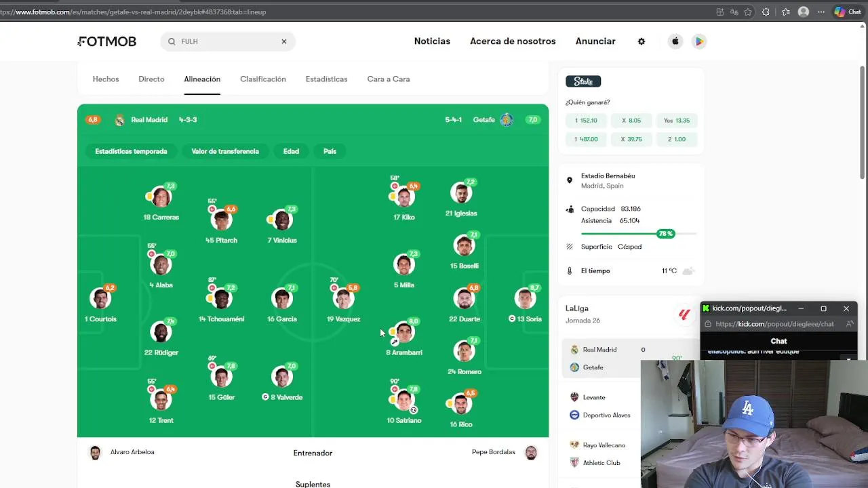Switch to the Directo tab
868x488 pixels.
(151, 79)
